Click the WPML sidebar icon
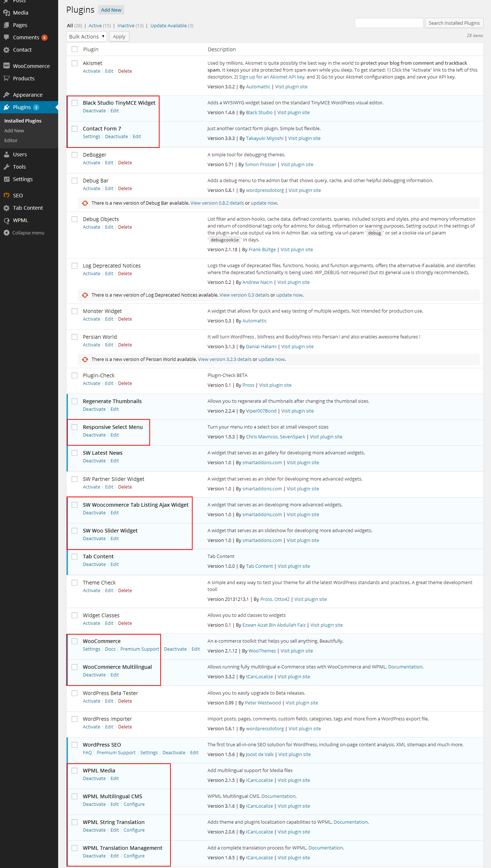 (x=7, y=220)
